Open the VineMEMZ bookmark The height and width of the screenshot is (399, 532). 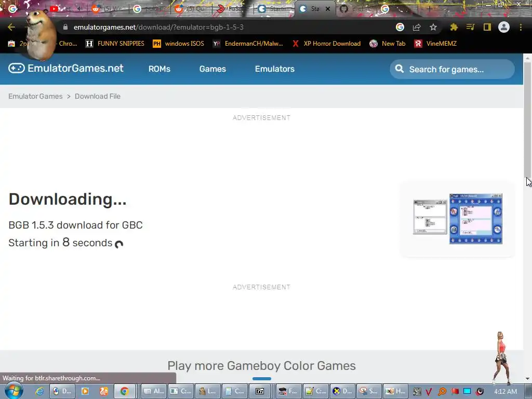tap(435, 44)
